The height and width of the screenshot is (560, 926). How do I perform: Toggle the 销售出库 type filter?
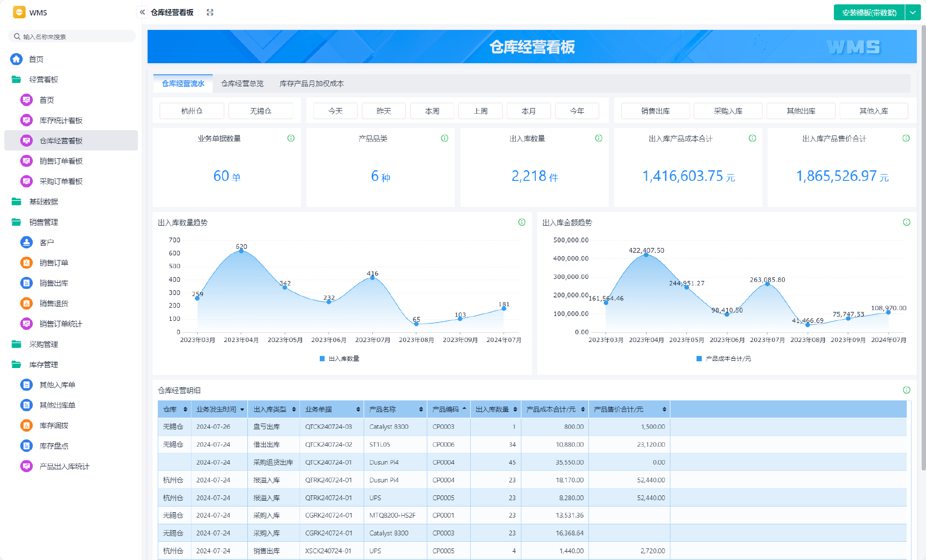tap(655, 111)
